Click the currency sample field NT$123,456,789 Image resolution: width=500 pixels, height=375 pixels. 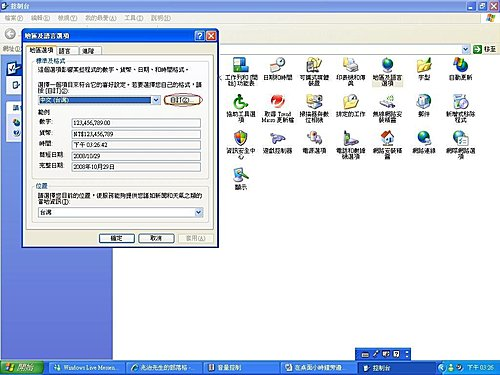tap(136, 134)
